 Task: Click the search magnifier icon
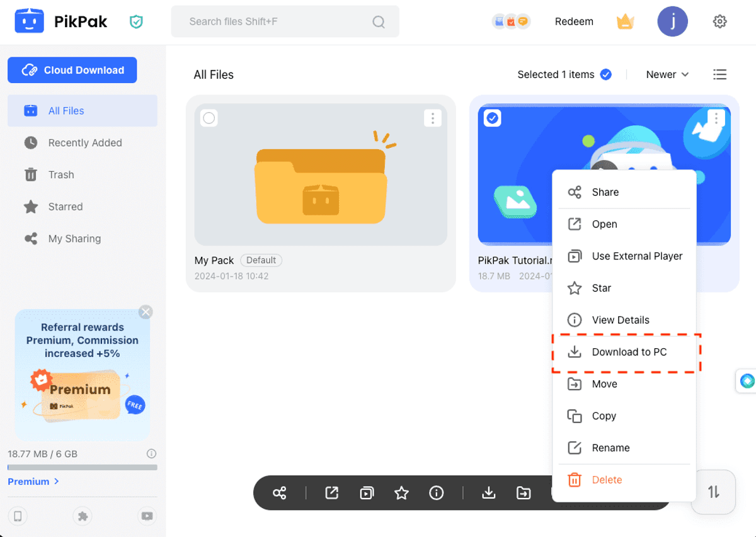(379, 22)
